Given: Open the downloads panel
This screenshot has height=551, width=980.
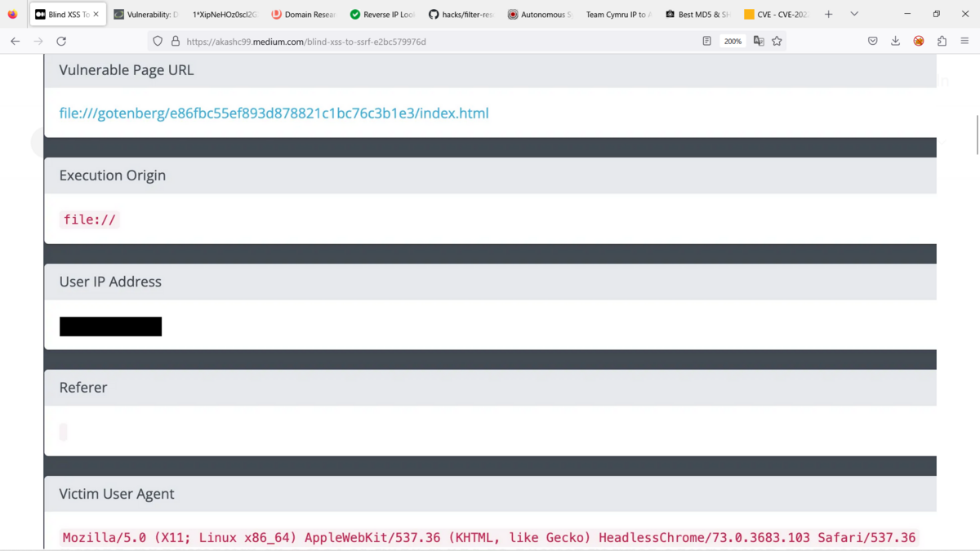Looking at the screenshot, I should [895, 41].
